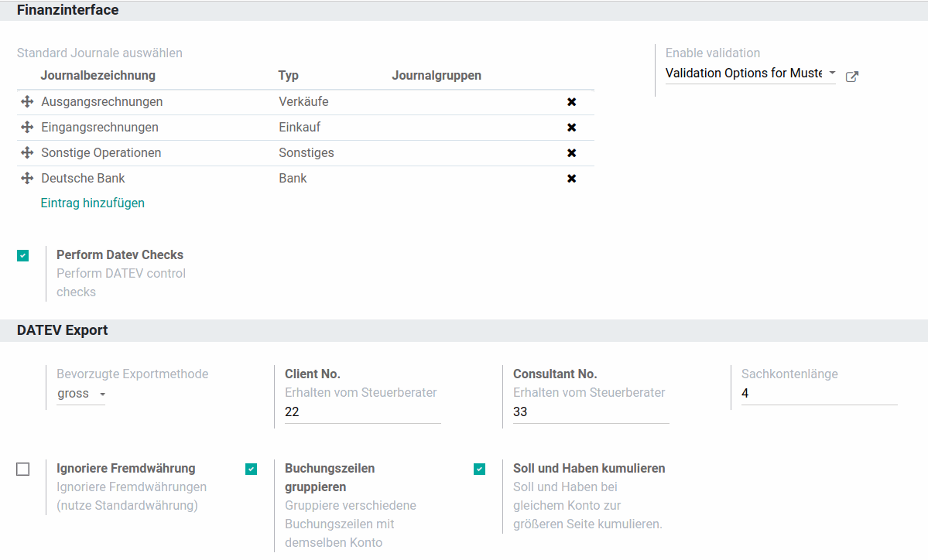Click the Bank type cell

(x=293, y=178)
